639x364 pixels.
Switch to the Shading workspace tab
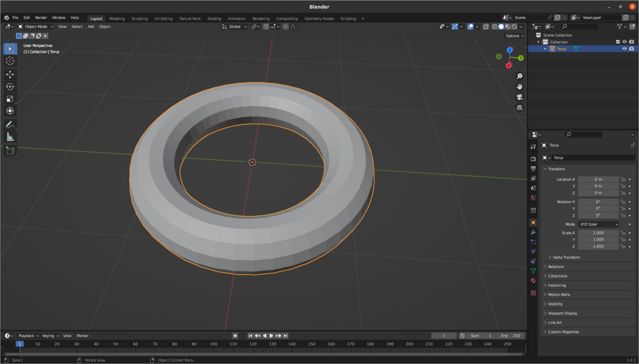click(x=214, y=19)
